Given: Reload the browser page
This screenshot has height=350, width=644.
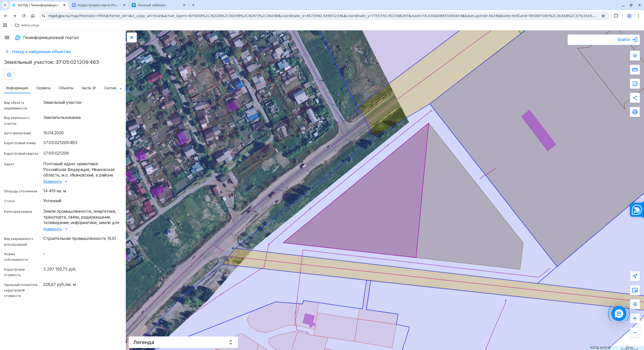Looking at the screenshot, I should pyautogui.click(x=24, y=16).
